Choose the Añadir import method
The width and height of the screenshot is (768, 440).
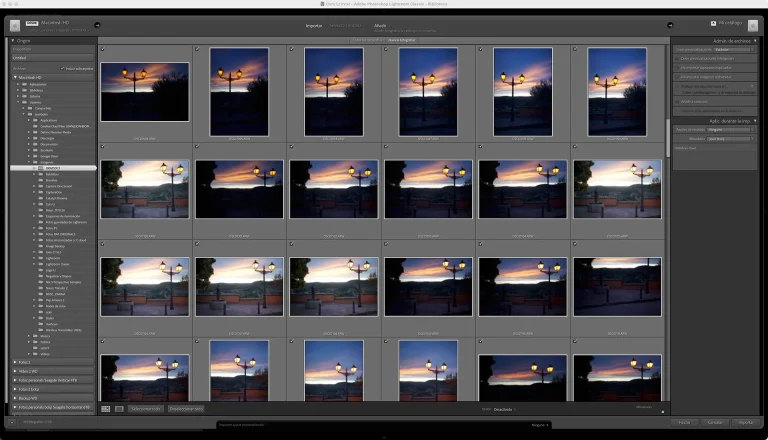click(x=380, y=25)
